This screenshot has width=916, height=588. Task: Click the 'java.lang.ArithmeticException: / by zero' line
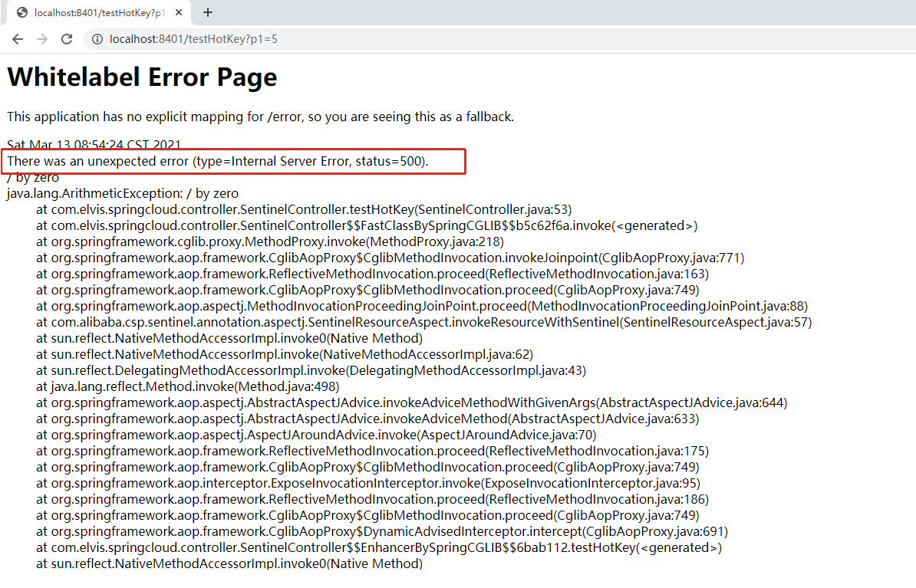123,193
